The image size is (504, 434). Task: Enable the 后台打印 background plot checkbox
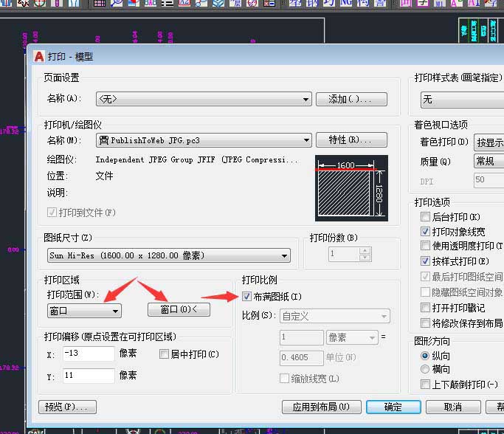425,217
